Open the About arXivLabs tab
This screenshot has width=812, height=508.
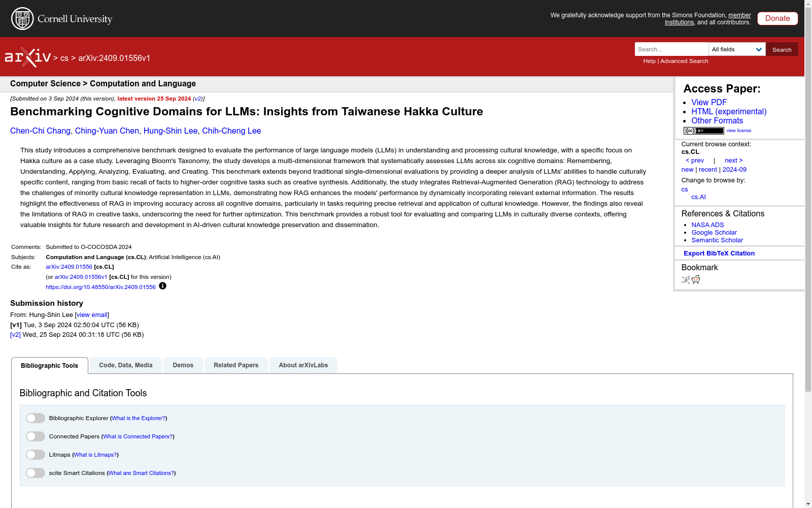(303, 365)
